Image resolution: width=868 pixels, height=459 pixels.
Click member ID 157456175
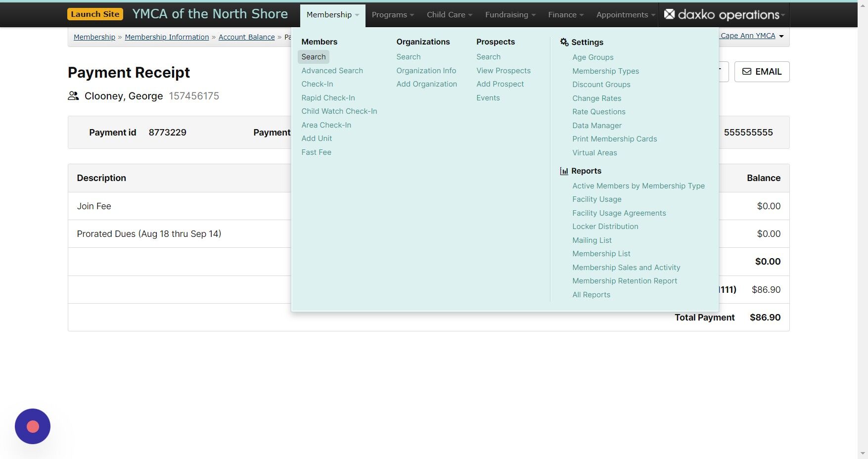(194, 96)
